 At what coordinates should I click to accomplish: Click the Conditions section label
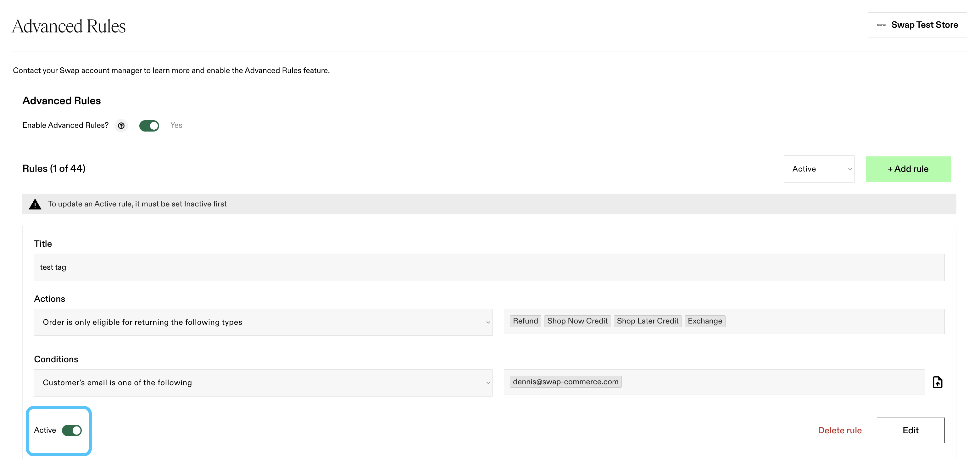56,359
